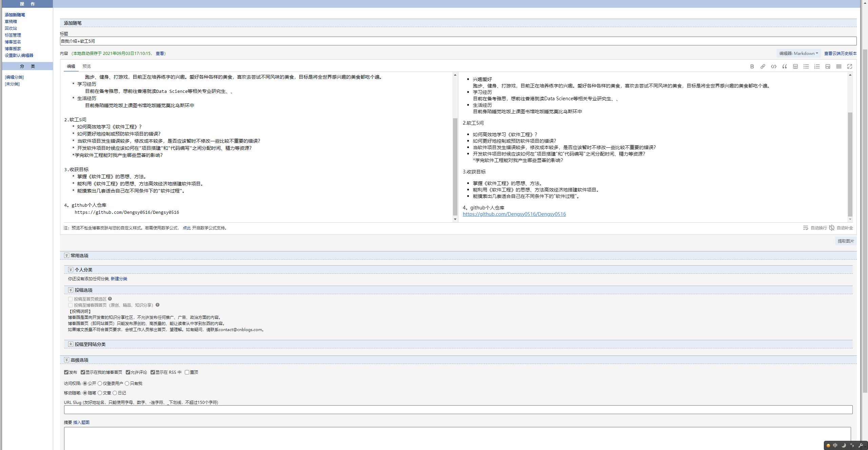This screenshot has width=868, height=450.
Task: Enter fullscreen editing mode
Action: 849,66
